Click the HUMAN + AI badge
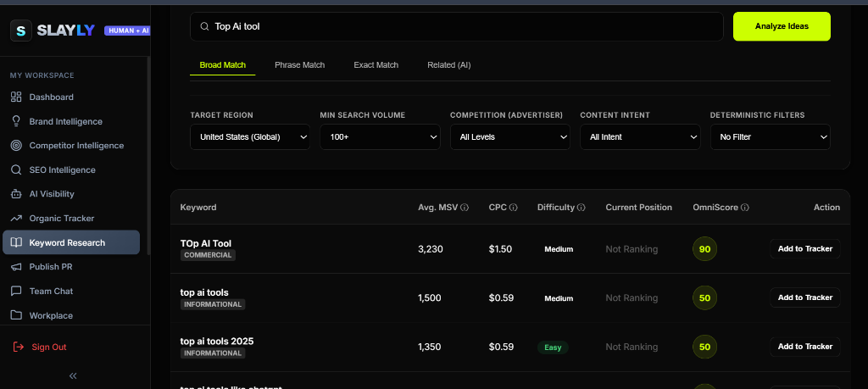 (x=127, y=31)
